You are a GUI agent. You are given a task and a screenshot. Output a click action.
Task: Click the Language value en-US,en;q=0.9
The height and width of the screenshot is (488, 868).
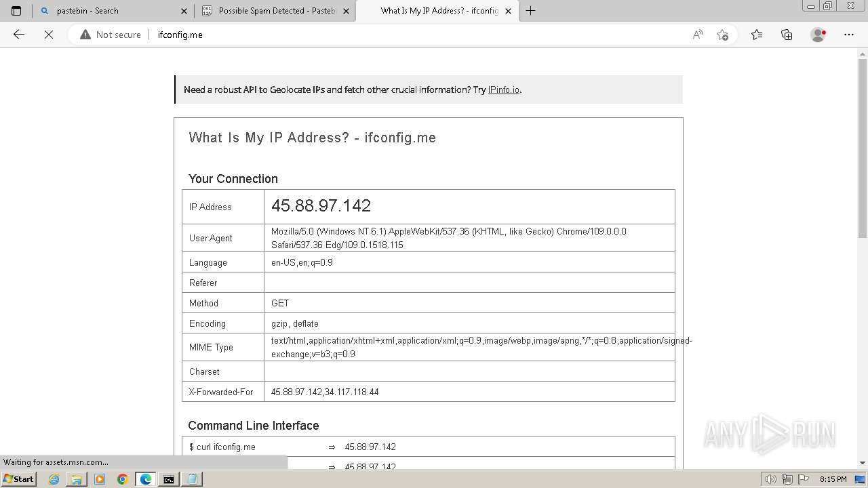click(302, 262)
